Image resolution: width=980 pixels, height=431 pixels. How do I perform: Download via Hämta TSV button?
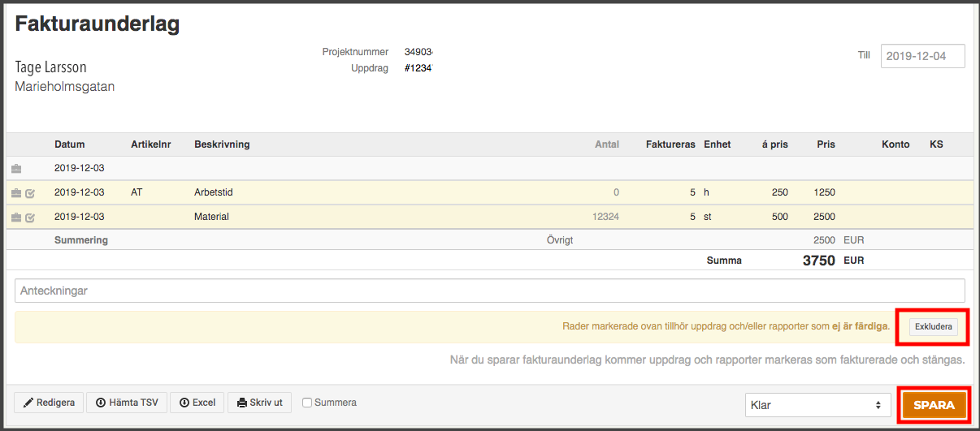pyautogui.click(x=127, y=403)
